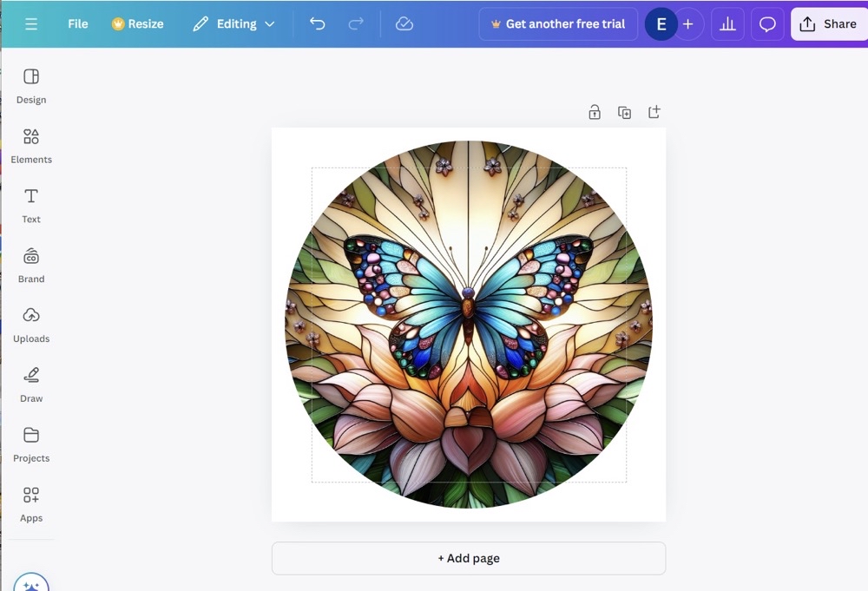
Task: Click the Resize button
Action: pos(138,23)
